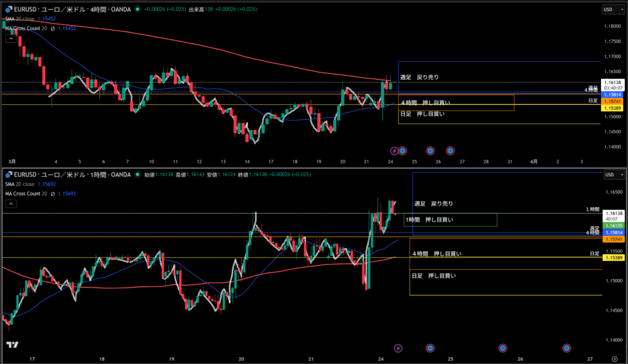Screen dimensions: 628x364
Task: Open the chart settings gear at bottom-right corner
Action: pyautogui.click(x=614, y=358)
